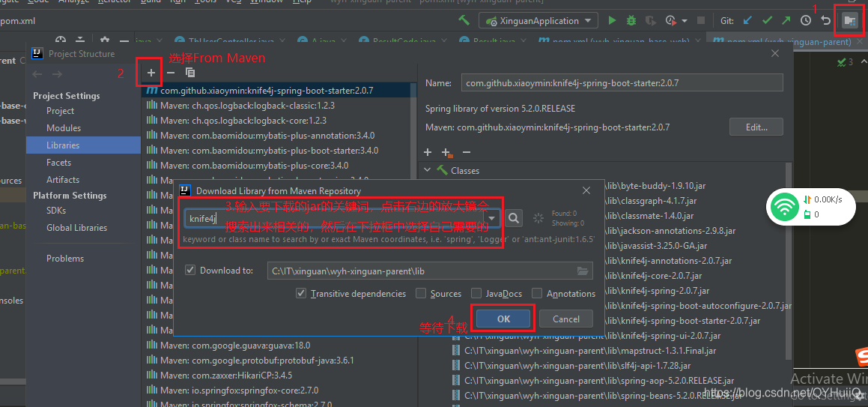The width and height of the screenshot is (868, 407).
Task: Click magnifier search icon in Maven dialog
Action: [x=514, y=218]
